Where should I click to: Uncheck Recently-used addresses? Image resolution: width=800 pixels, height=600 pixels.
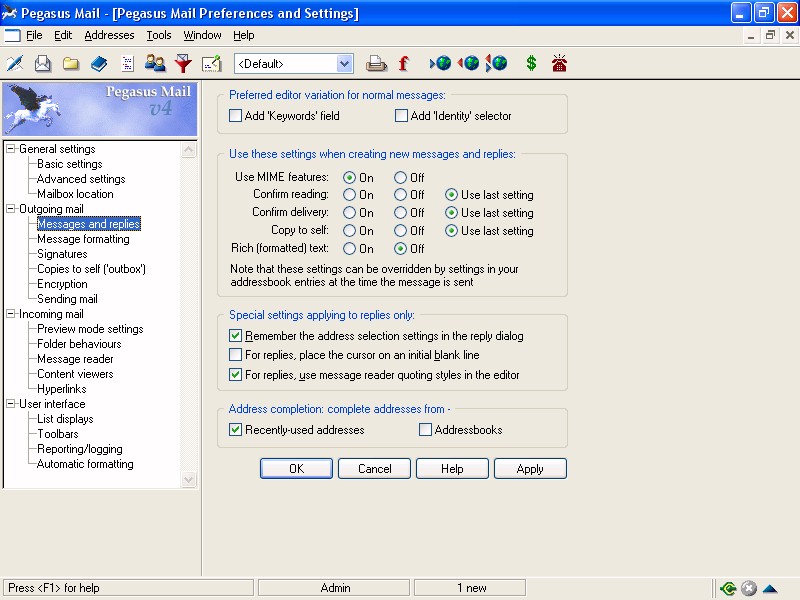tap(235, 430)
